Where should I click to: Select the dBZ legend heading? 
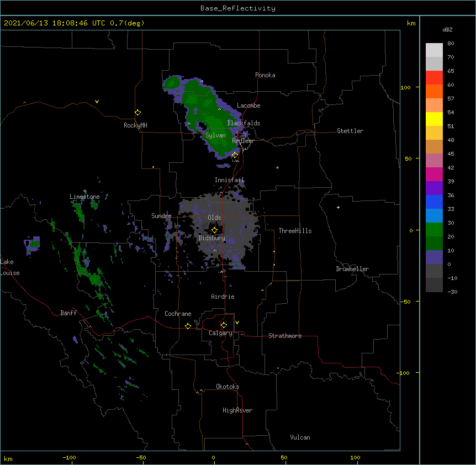pyautogui.click(x=447, y=30)
